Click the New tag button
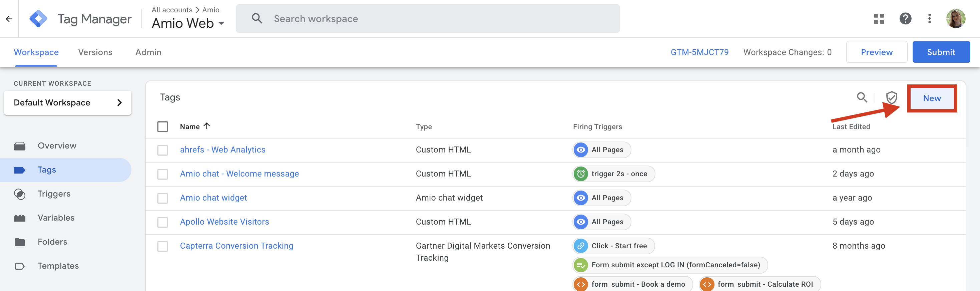The height and width of the screenshot is (291, 980). point(932,98)
